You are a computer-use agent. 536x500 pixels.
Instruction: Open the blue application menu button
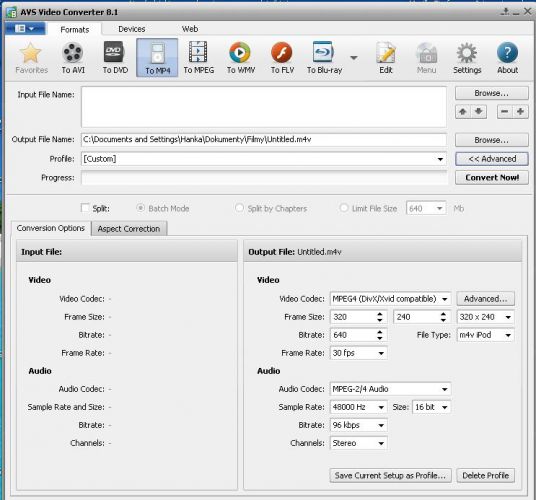pos(25,29)
